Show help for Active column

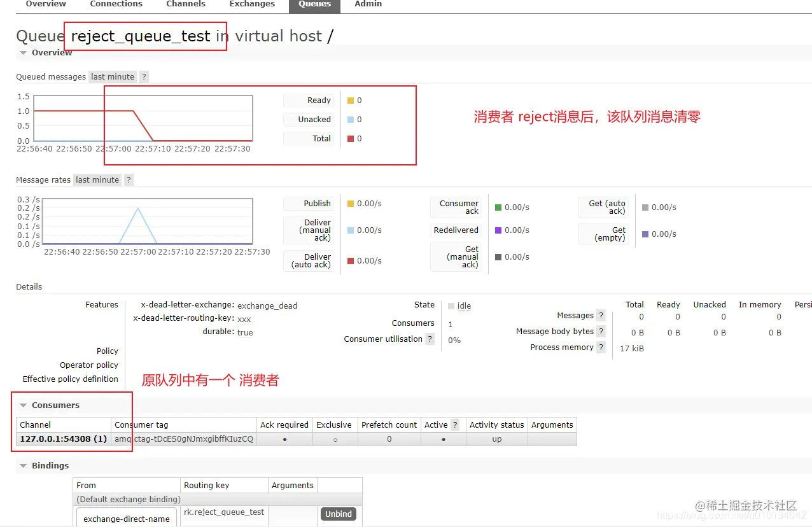[x=455, y=425]
